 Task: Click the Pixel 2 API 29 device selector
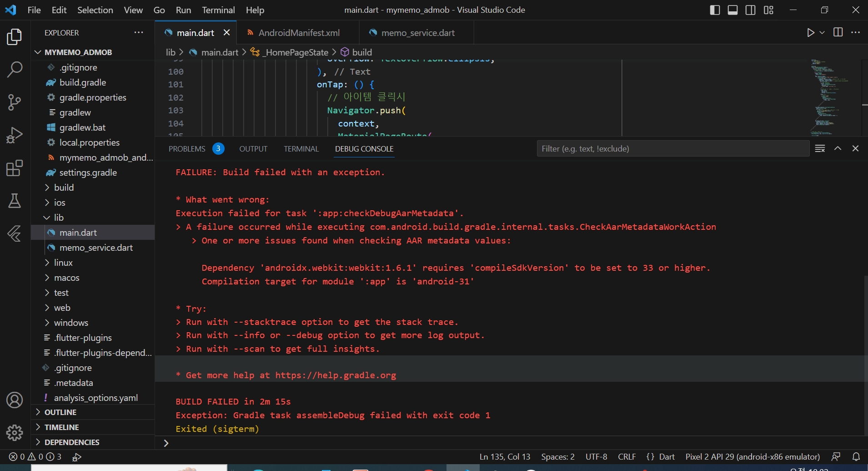coord(753,457)
